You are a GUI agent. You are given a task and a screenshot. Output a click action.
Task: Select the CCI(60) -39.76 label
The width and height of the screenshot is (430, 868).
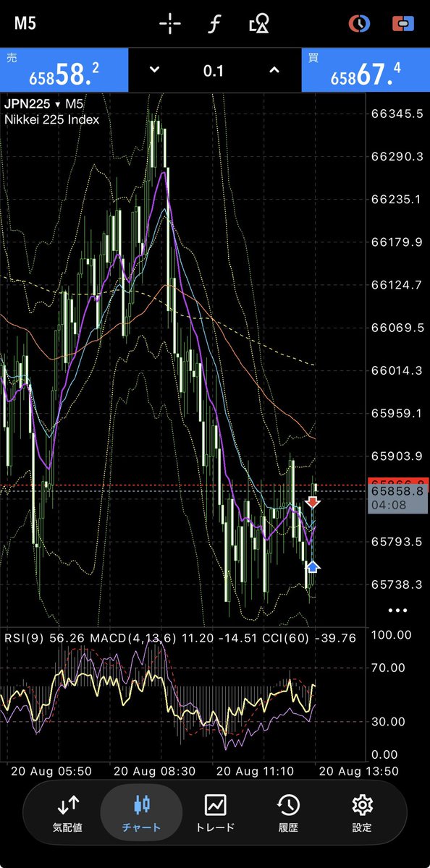[310, 637]
